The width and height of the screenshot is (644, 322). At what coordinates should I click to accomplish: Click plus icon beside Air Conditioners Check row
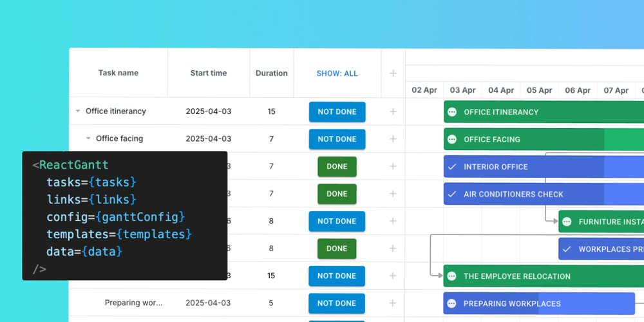coord(393,193)
